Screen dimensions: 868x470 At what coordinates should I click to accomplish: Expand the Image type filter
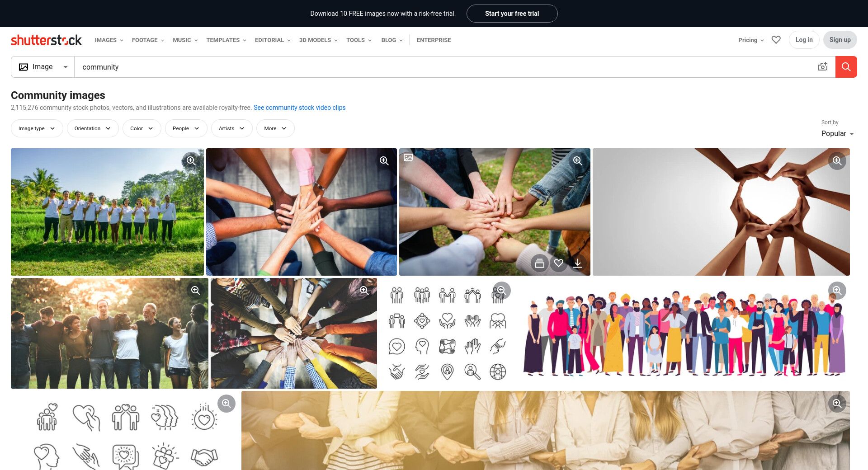37,128
